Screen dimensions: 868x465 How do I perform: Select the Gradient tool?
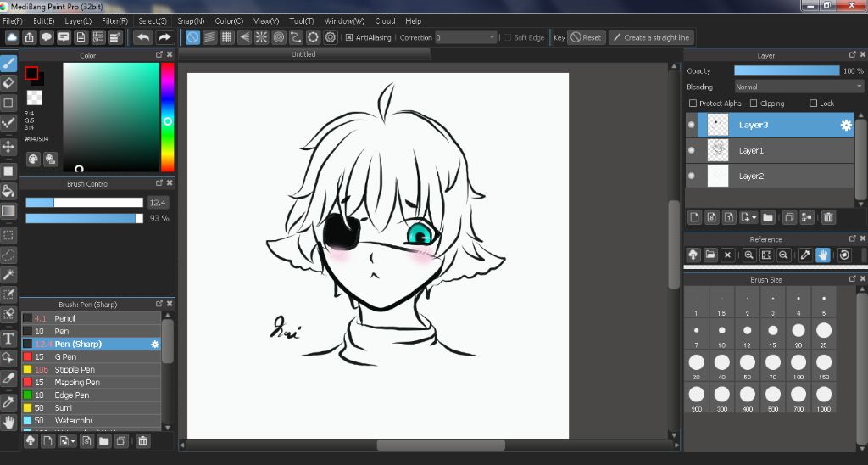pyautogui.click(x=8, y=211)
